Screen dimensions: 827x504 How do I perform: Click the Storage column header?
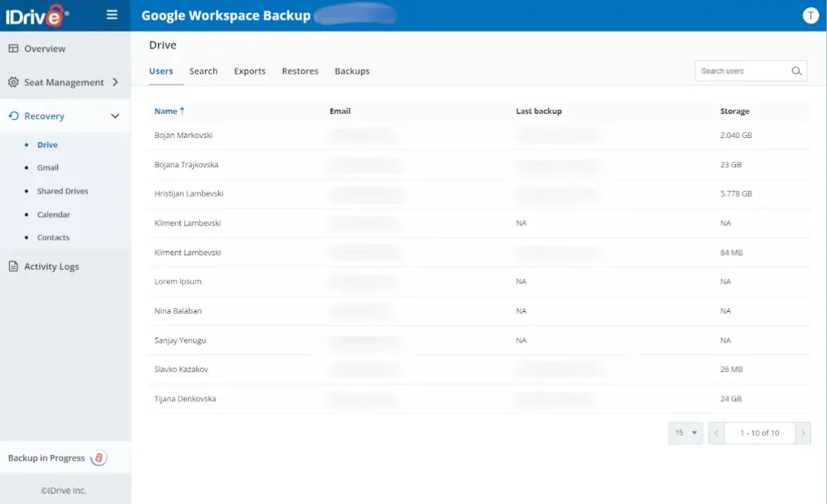(x=734, y=111)
